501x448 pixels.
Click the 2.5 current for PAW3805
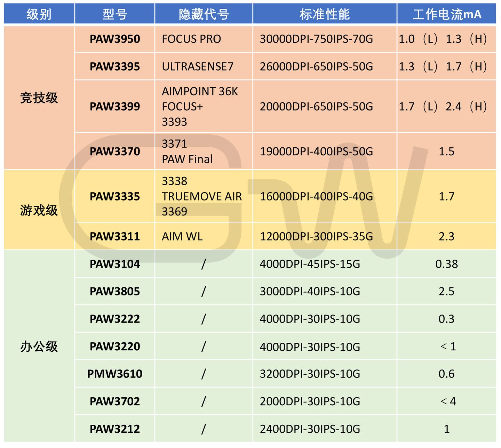point(447,291)
